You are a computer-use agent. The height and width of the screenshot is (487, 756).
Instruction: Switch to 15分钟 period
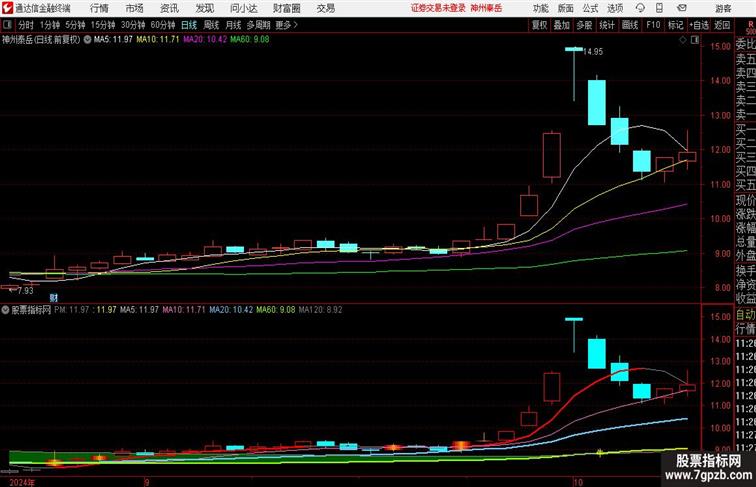tap(103, 25)
